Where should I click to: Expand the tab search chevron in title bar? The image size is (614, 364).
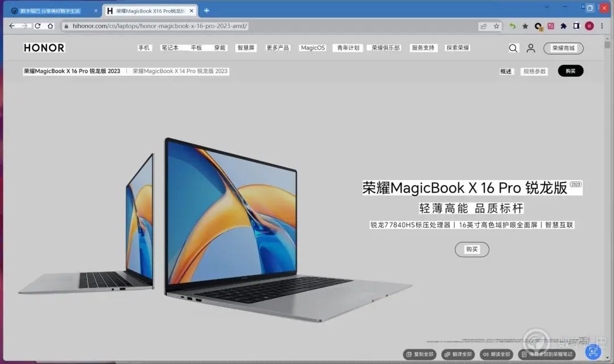click(x=547, y=7)
